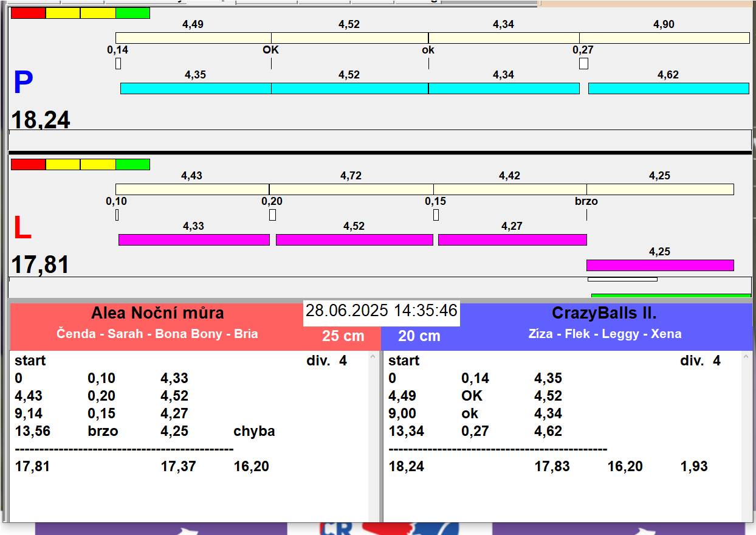Click the large total time 18,24

(x=41, y=120)
